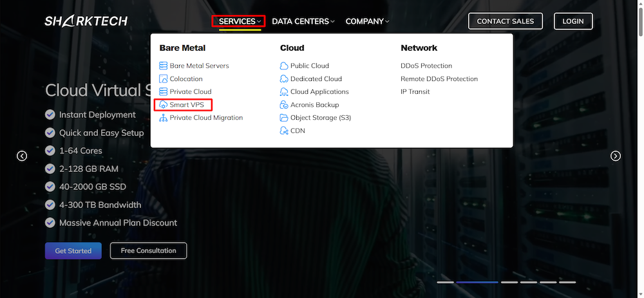
Task: Click the 4-300 TB Bandwidth text
Action: (x=100, y=205)
